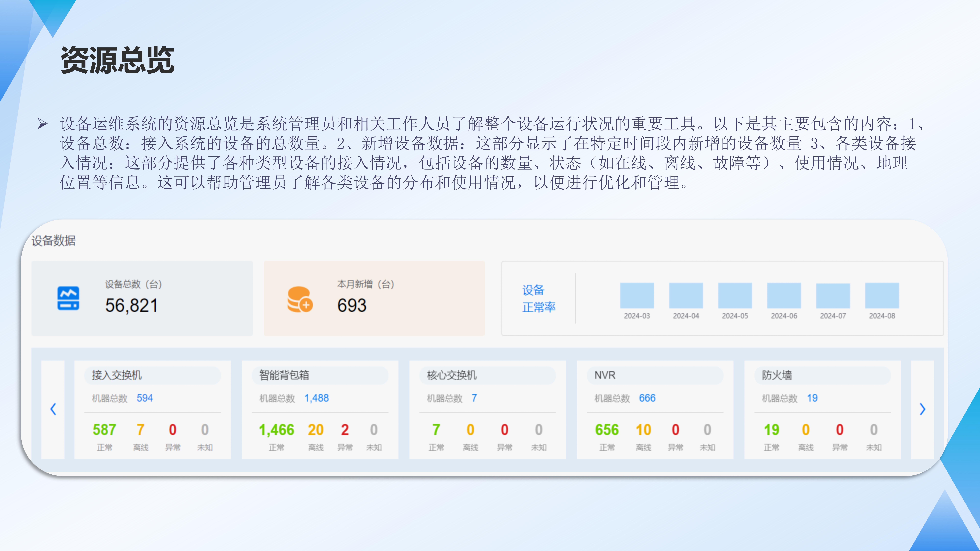Click 智能背包箱 offline count 20

coord(316,430)
